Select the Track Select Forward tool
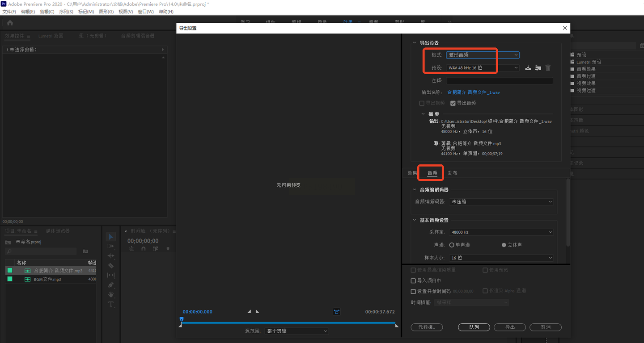The width and height of the screenshot is (644, 343). point(111,246)
